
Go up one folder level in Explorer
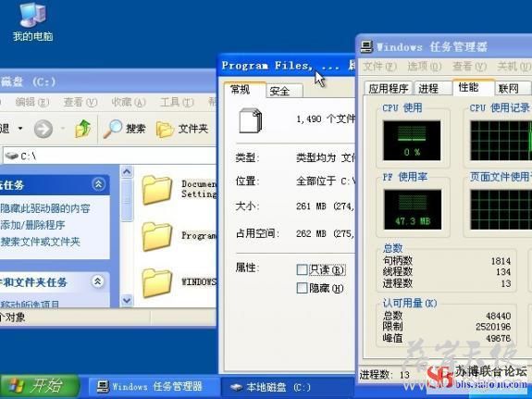[82, 129]
